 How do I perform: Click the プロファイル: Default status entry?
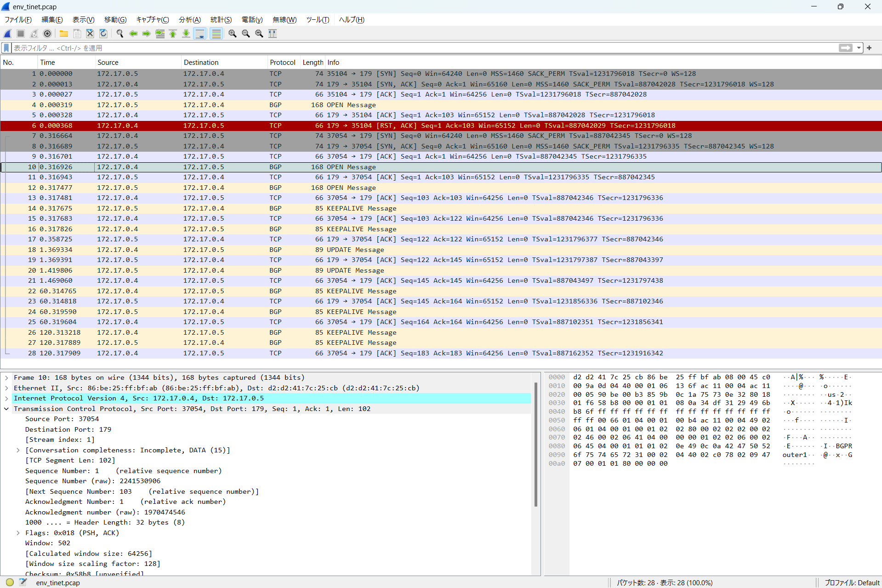[852, 582]
